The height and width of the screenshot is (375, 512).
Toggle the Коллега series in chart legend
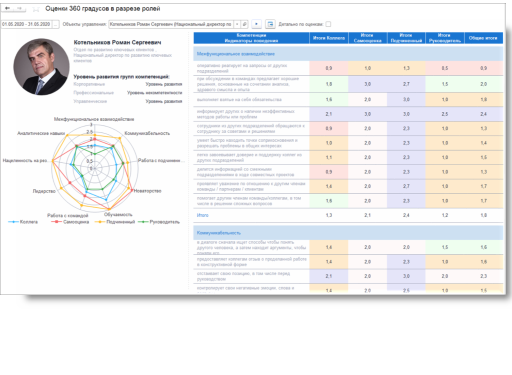tap(23, 222)
